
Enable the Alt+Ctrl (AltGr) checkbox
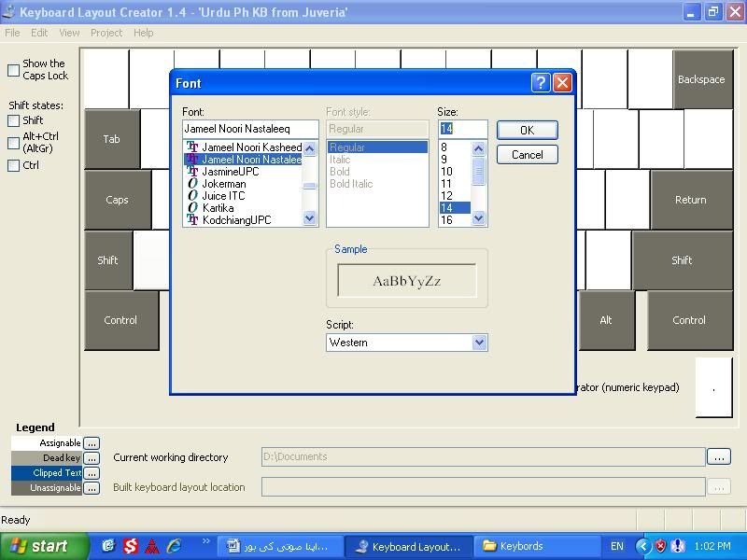point(14,143)
